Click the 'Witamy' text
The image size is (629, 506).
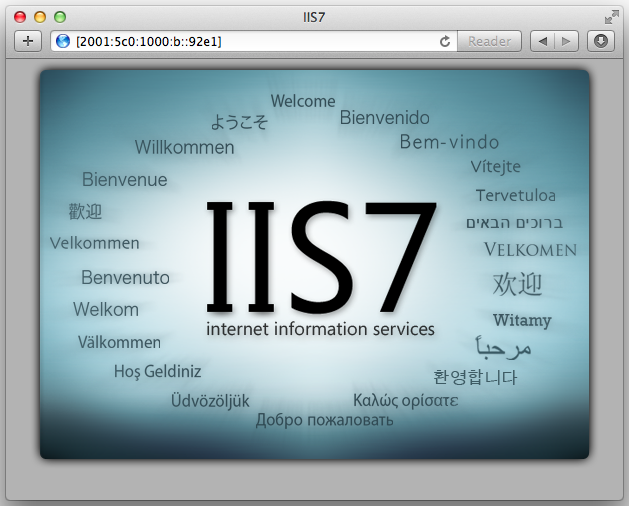(522, 320)
